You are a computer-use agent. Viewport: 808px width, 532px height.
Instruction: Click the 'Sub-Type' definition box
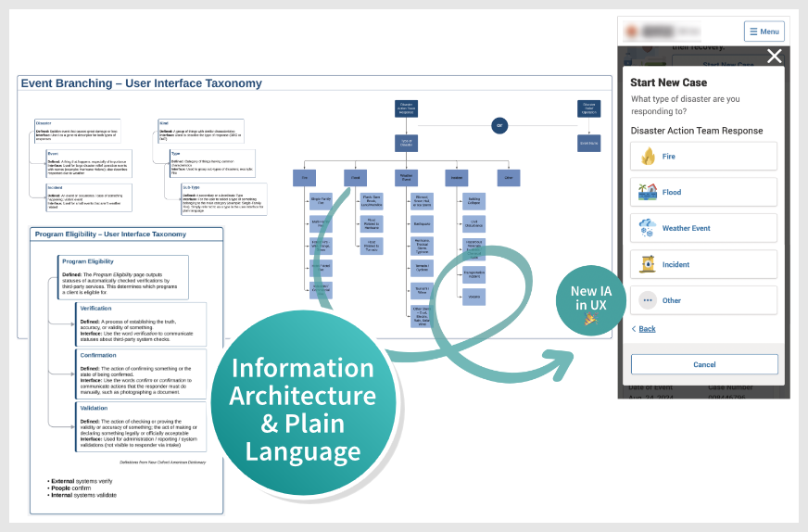click(224, 199)
